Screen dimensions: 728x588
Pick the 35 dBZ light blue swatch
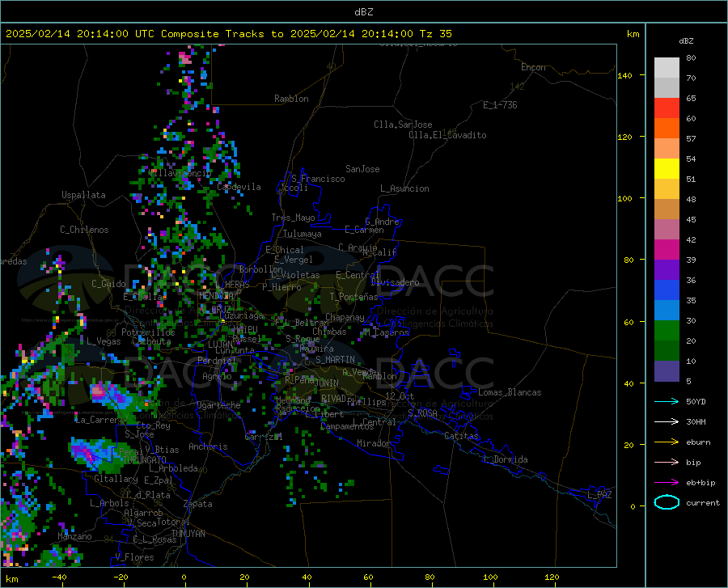point(667,311)
